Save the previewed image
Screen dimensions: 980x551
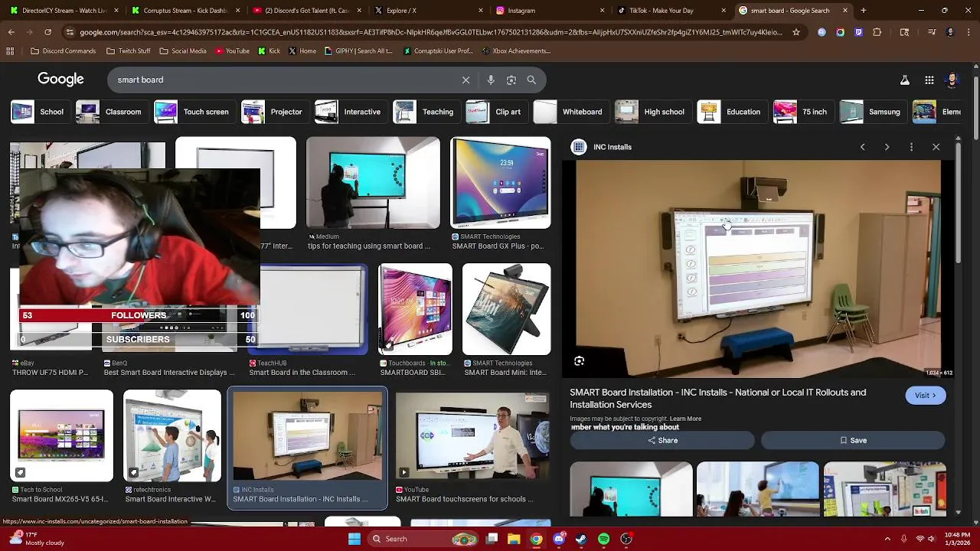point(853,441)
